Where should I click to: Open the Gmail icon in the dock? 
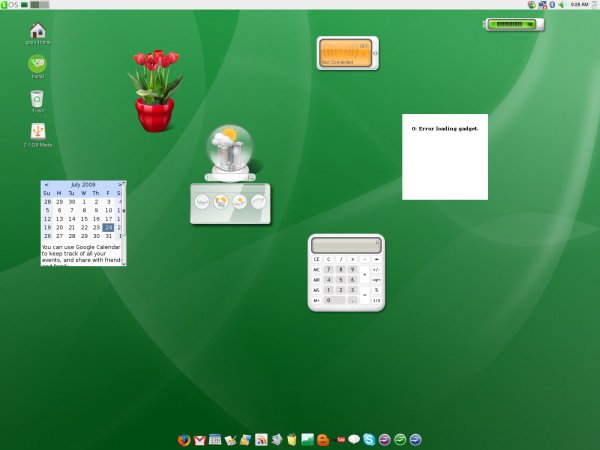tap(200, 440)
